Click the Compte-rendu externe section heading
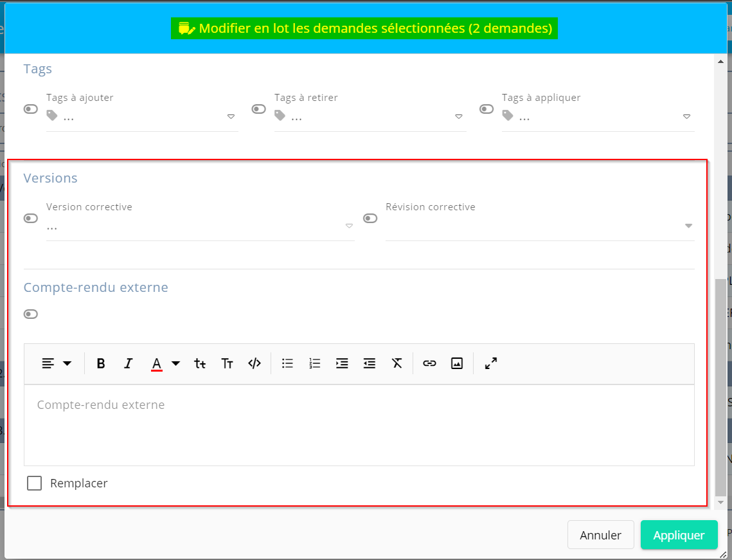 (x=96, y=287)
